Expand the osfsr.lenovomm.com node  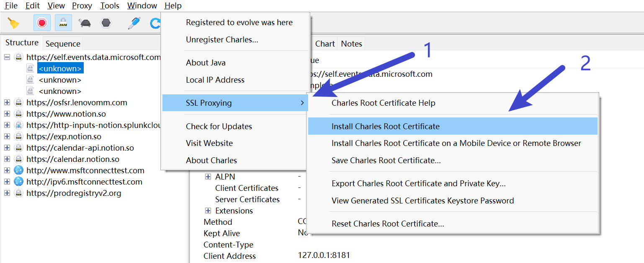pos(7,102)
